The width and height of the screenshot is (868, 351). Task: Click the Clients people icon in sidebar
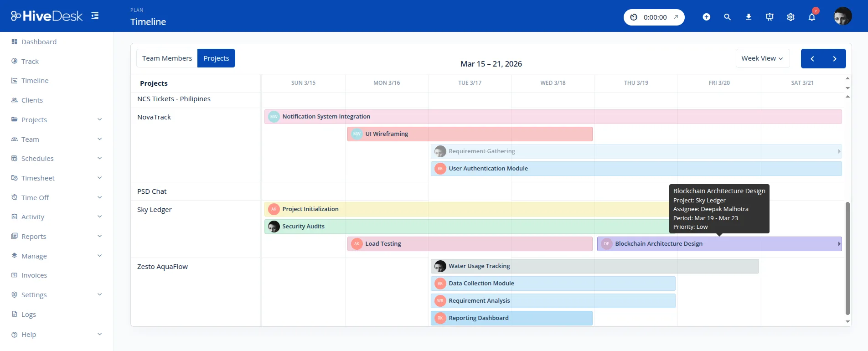coord(14,100)
